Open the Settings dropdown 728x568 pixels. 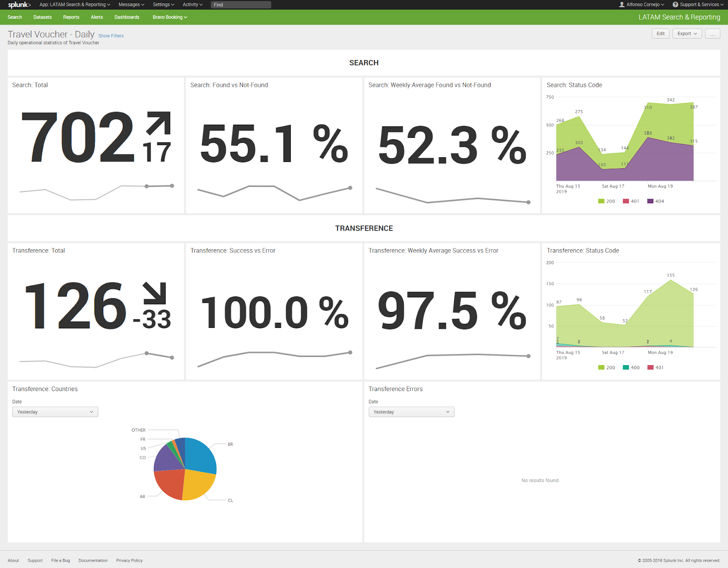[x=163, y=5]
